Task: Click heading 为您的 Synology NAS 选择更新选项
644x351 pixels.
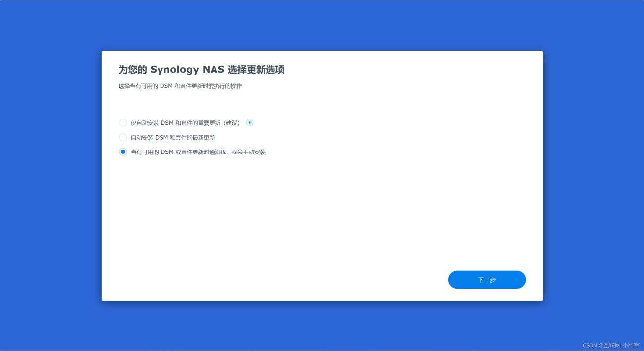Action: 202,70
